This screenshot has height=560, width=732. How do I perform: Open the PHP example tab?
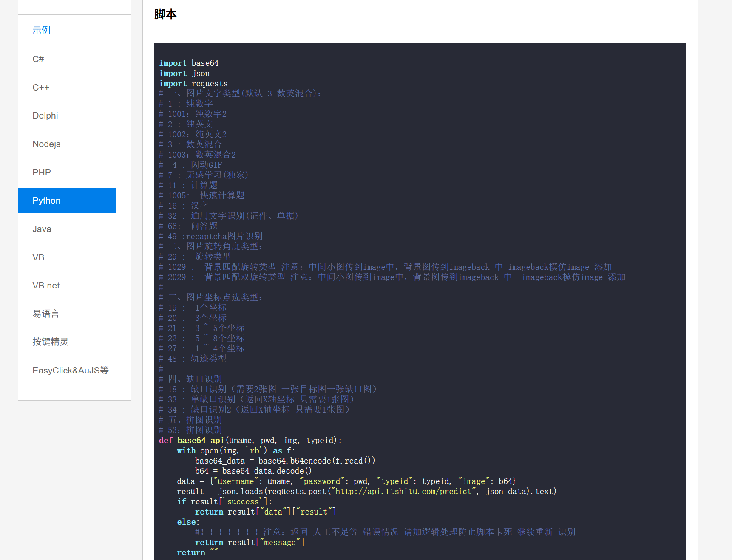click(42, 172)
